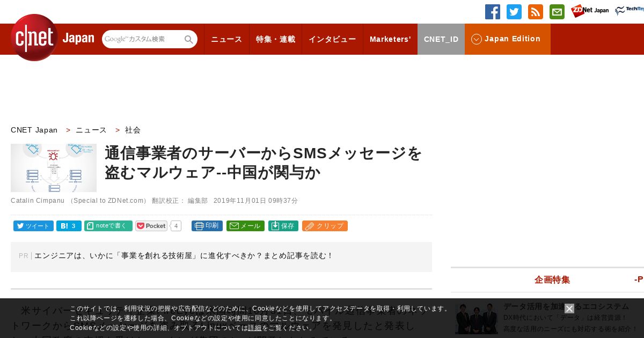
Task: Save article to Pocket
Action: click(x=151, y=226)
